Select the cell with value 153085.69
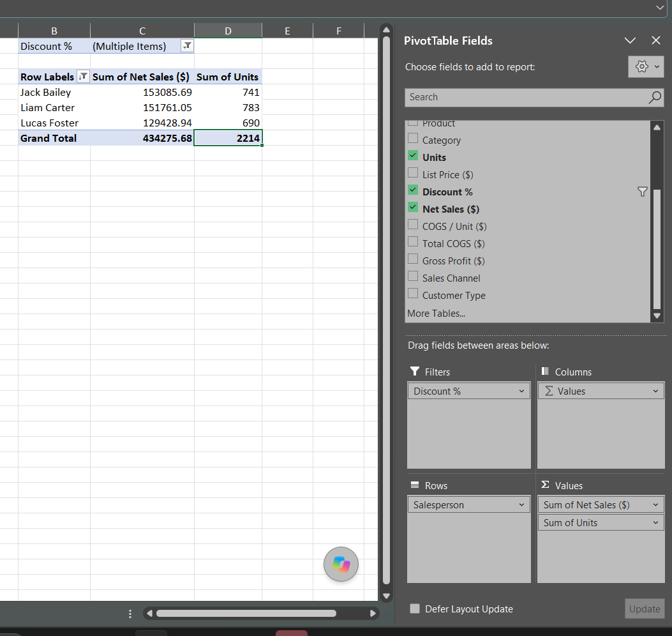The image size is (672, 636). 142,92
